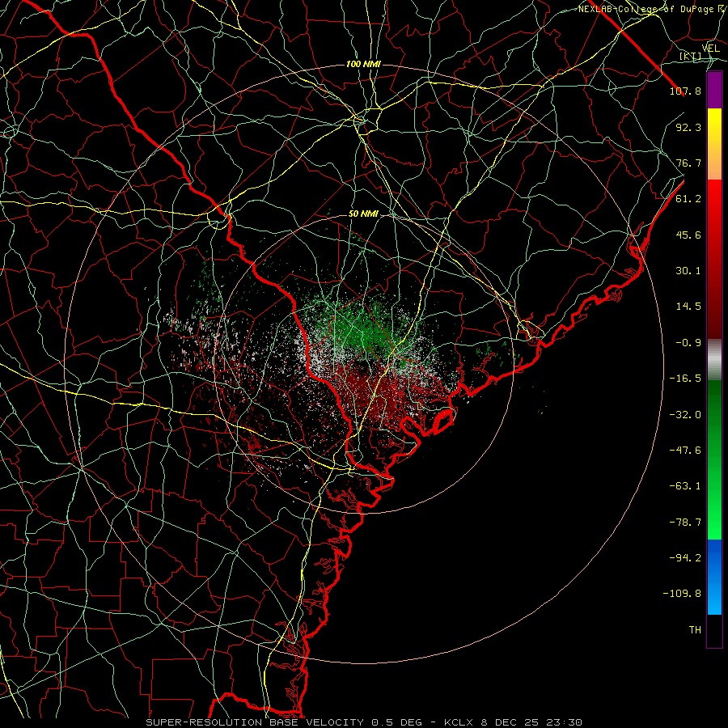Click the 100 NMI range ring label

click(363, 64)
